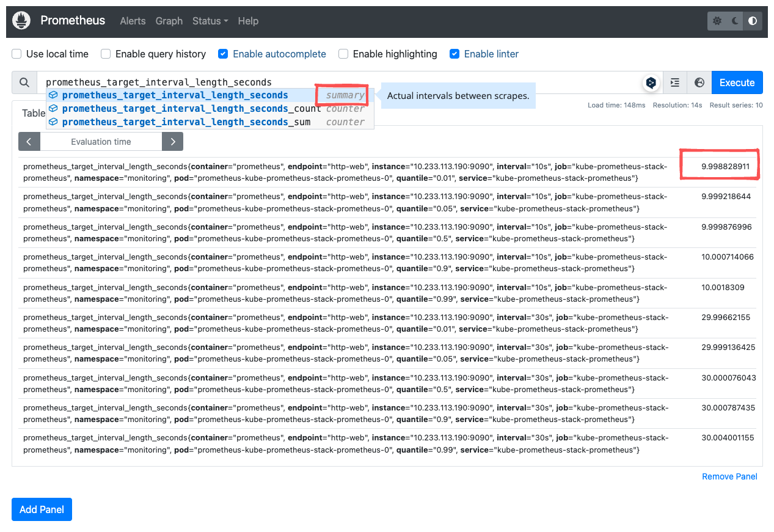Click series row interval 10s quantile 0.01
774x532 pixels.
[x=387, y=172]
